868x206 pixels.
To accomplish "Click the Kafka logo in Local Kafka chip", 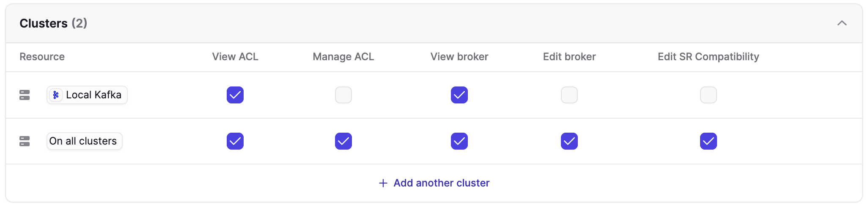I will [56, 95].
